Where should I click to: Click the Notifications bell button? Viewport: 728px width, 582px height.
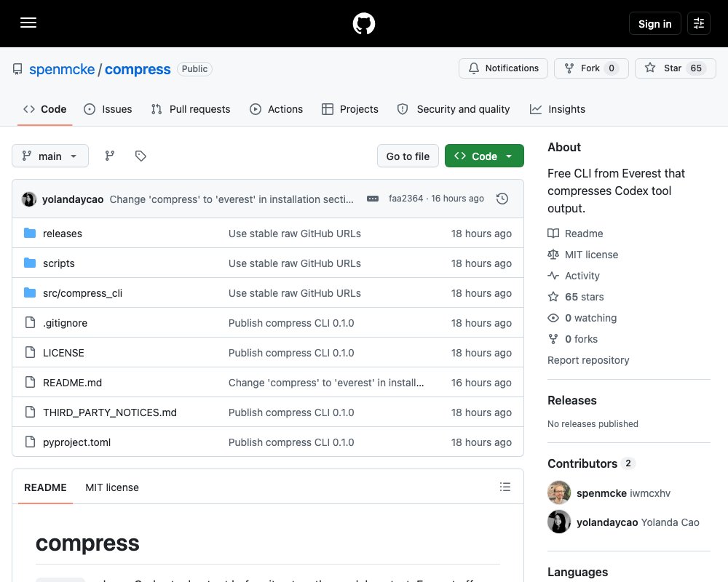(x=503, y=68)
